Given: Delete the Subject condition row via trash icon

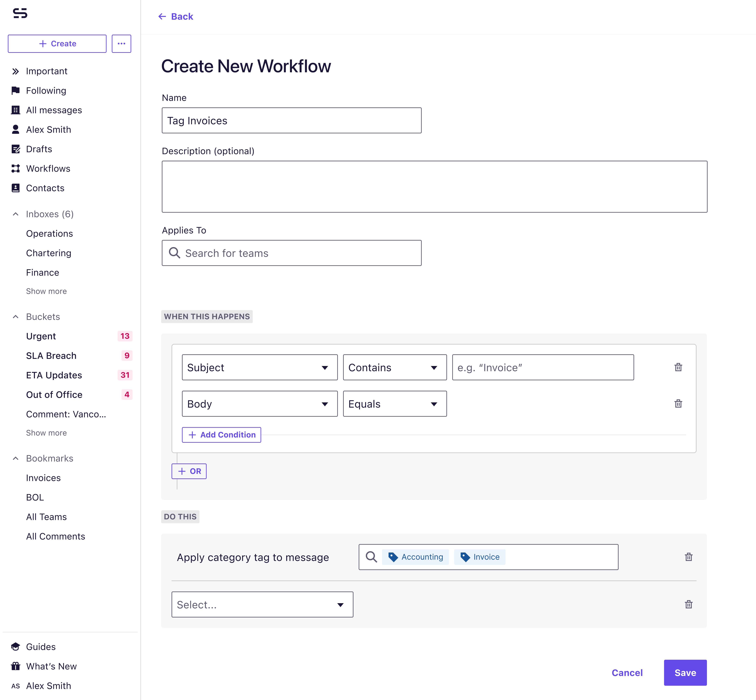Looking at the screenshot, I should [678, 367].
